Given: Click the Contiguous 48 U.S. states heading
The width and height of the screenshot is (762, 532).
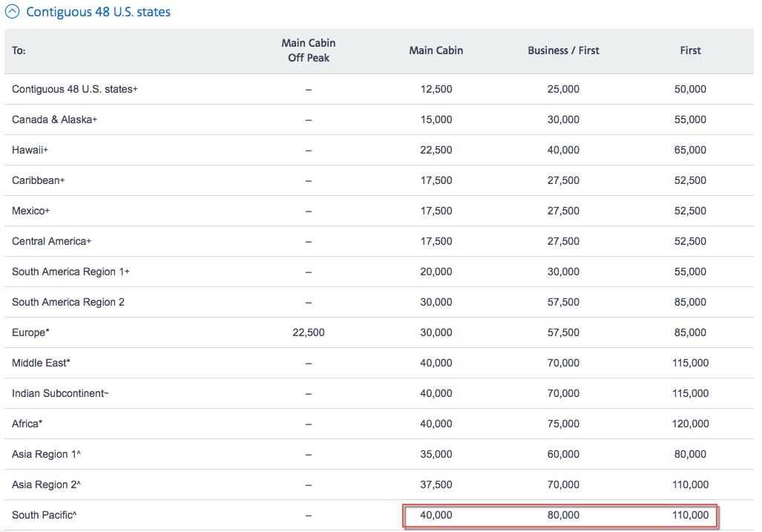Looking at the screenshot, I should click(x=98, y=12).
